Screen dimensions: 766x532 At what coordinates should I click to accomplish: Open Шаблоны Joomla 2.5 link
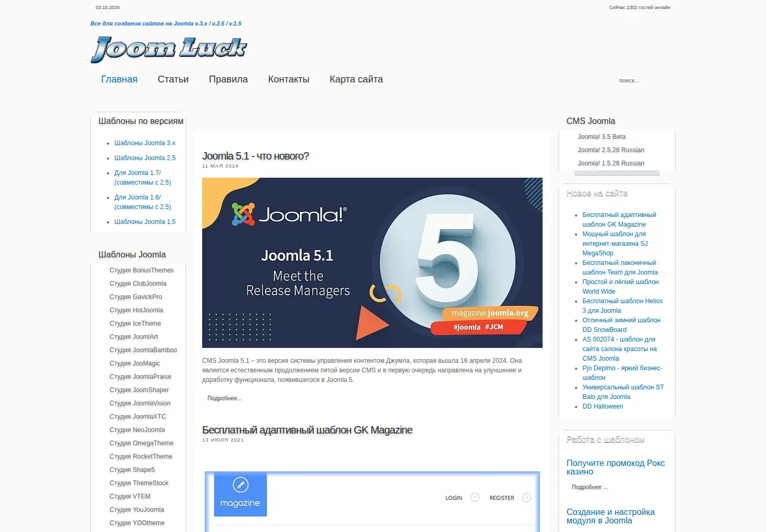point(145,158)
